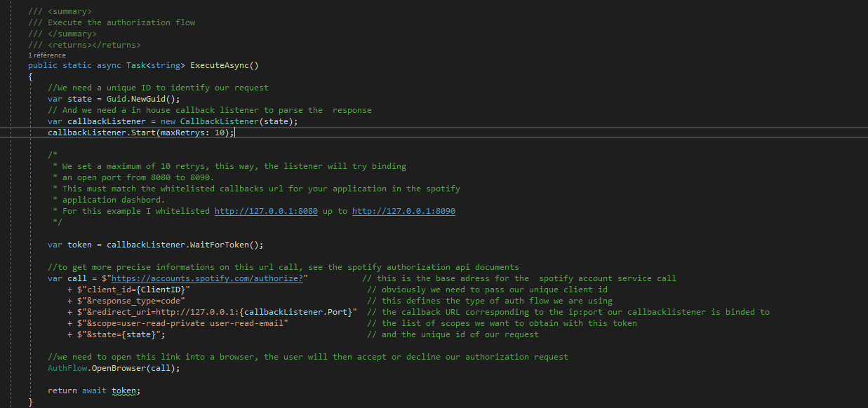Open the "1 référence" CodeLens link

point(47,55)
